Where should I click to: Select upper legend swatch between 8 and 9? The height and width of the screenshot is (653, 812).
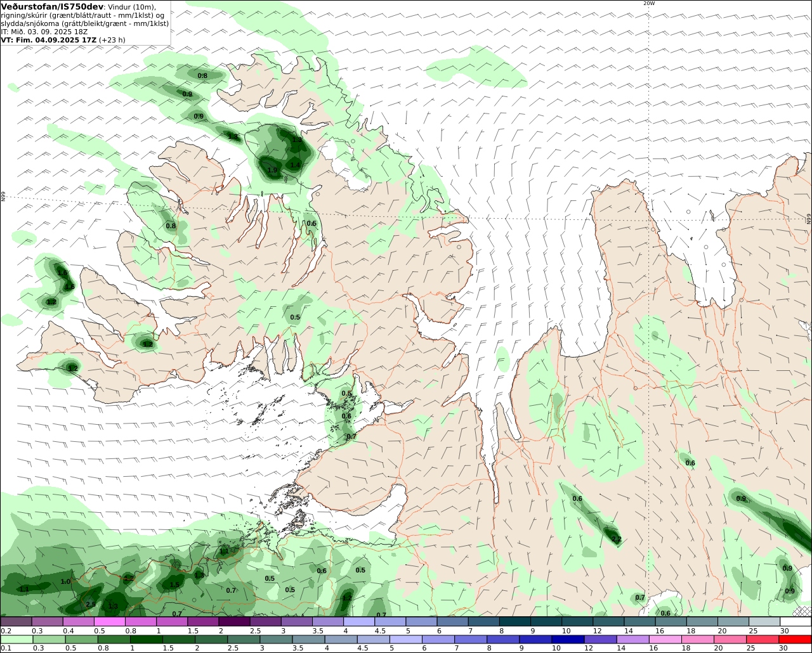click(514, 622)
